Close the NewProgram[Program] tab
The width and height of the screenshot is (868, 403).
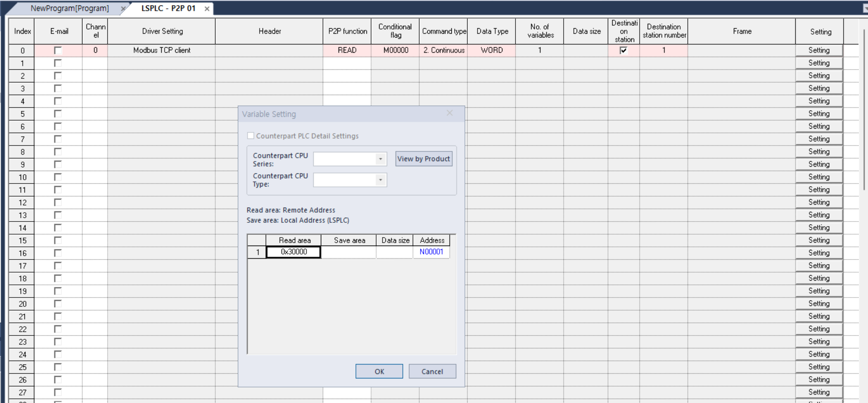[123, 8]
